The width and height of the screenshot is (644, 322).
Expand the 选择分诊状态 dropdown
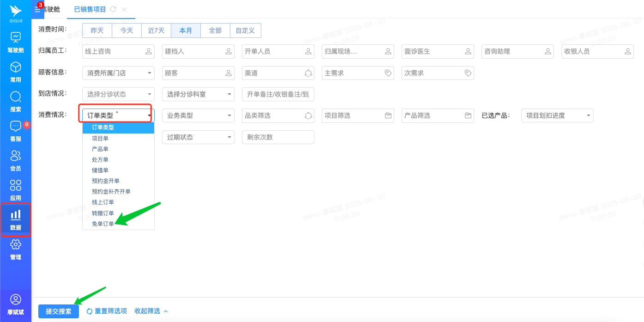[x=118, y=94]
